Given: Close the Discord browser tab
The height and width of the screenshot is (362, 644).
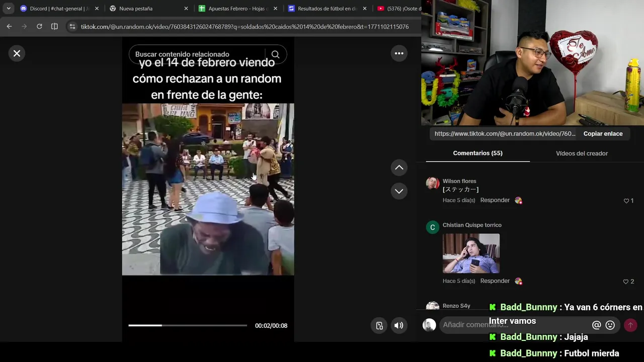Looking at the screenshot, I should (x=97, y=9).
